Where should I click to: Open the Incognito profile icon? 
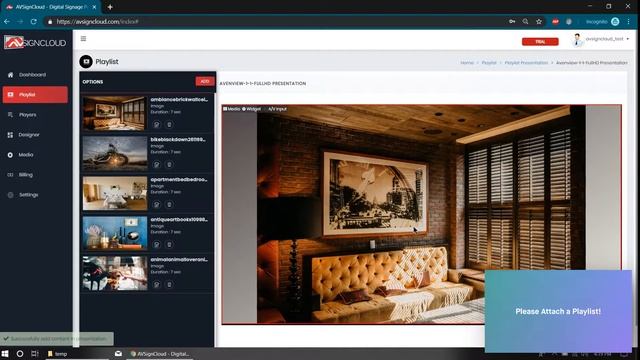point(615,22)
